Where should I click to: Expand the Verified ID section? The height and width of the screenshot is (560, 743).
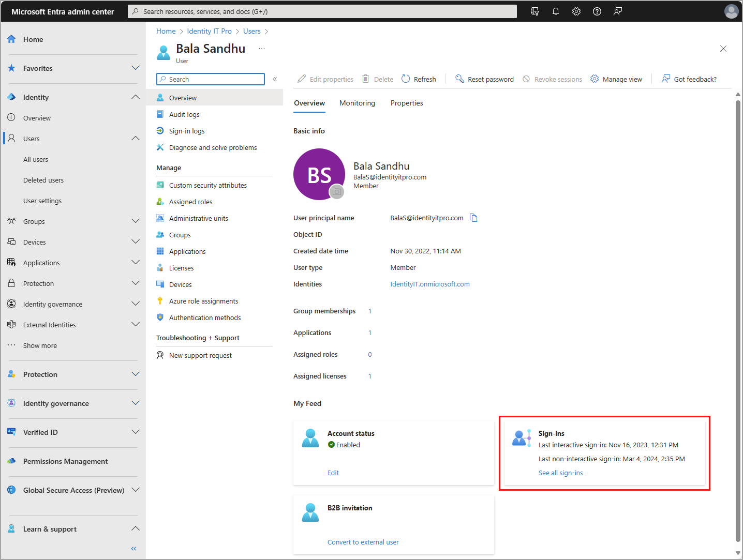coord(136,432)
